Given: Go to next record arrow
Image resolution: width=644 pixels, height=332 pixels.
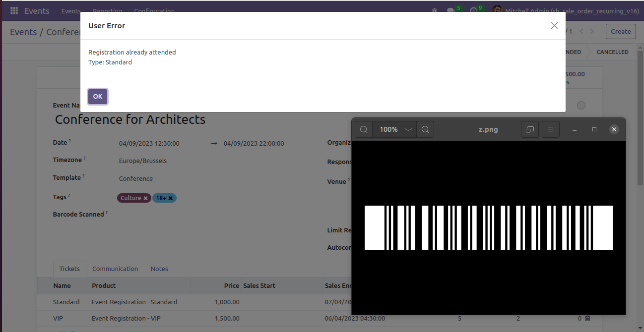Looking at the screenshot, I should tap(592, 31).
